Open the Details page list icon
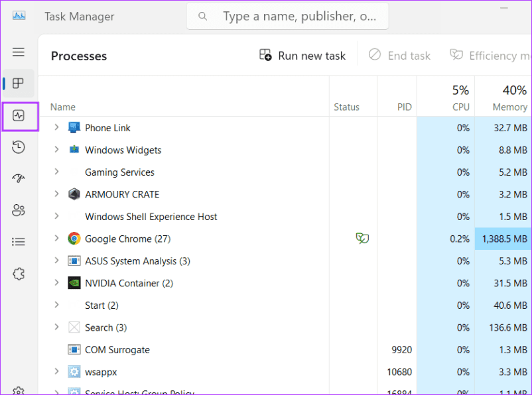Image resolution: width=532 pixels, height=395 pixels. tap(19, 242)
